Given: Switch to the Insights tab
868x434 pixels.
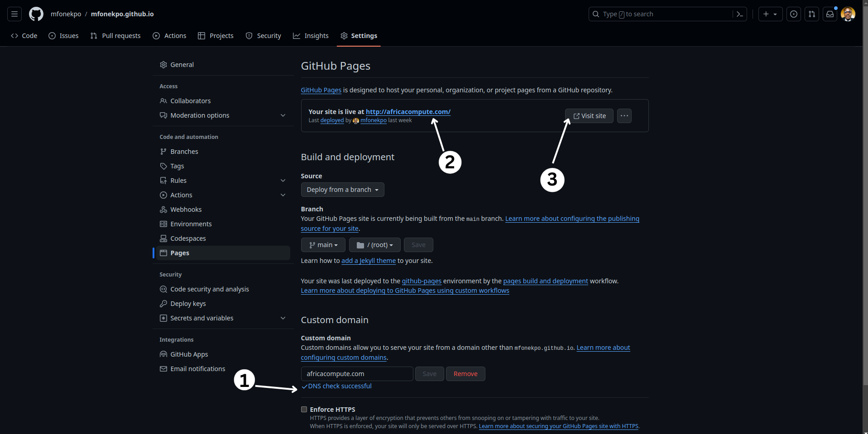Looking at the screenshot, I should pos(311,36).
